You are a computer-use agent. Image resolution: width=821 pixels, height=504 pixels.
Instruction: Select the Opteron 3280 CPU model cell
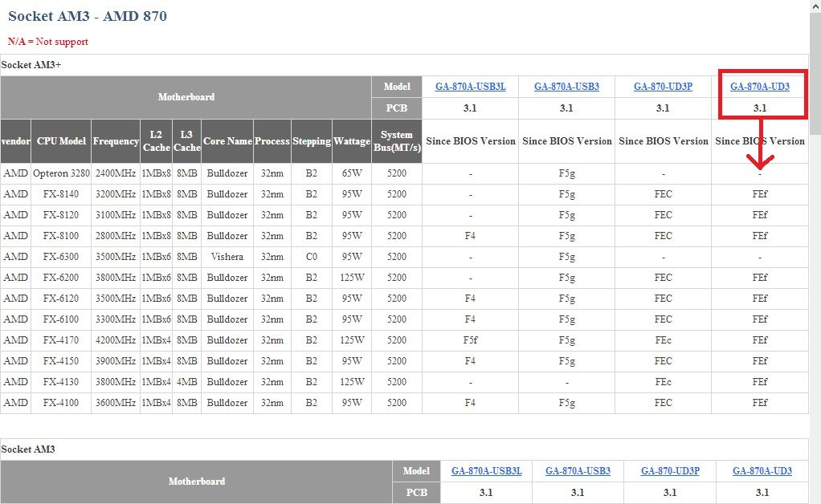[x=61, y=173]
